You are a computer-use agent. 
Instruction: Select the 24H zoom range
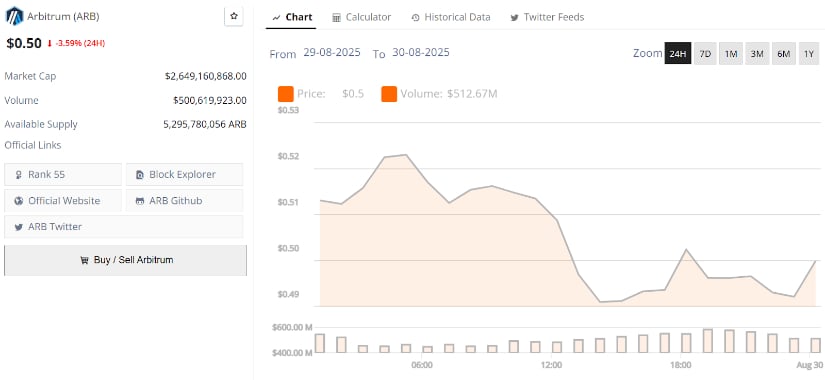pos(678,54)
